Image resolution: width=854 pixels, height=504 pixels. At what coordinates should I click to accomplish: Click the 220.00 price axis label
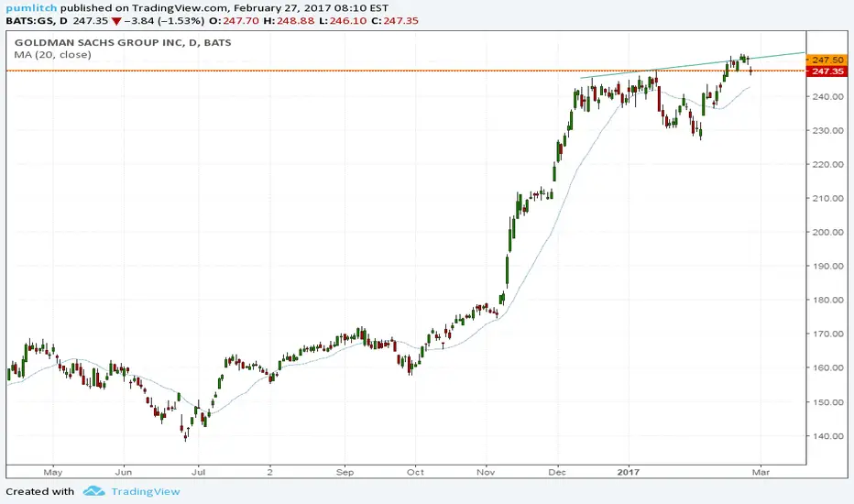tap(827, 164)
